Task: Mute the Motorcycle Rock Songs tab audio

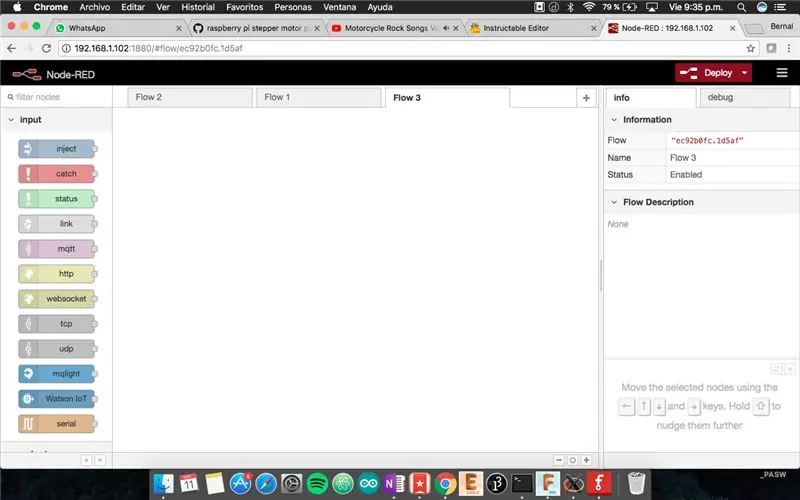Action: tap(446, 28)
